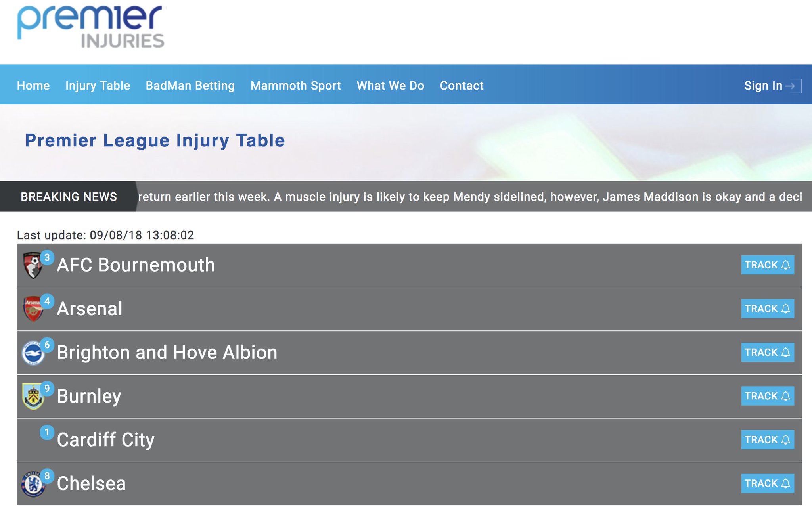The width and height of the screenshot is (812, 506).
Task: Click the Burnley club crest icon
Action: pyautogui.click(x=33, y=397)
